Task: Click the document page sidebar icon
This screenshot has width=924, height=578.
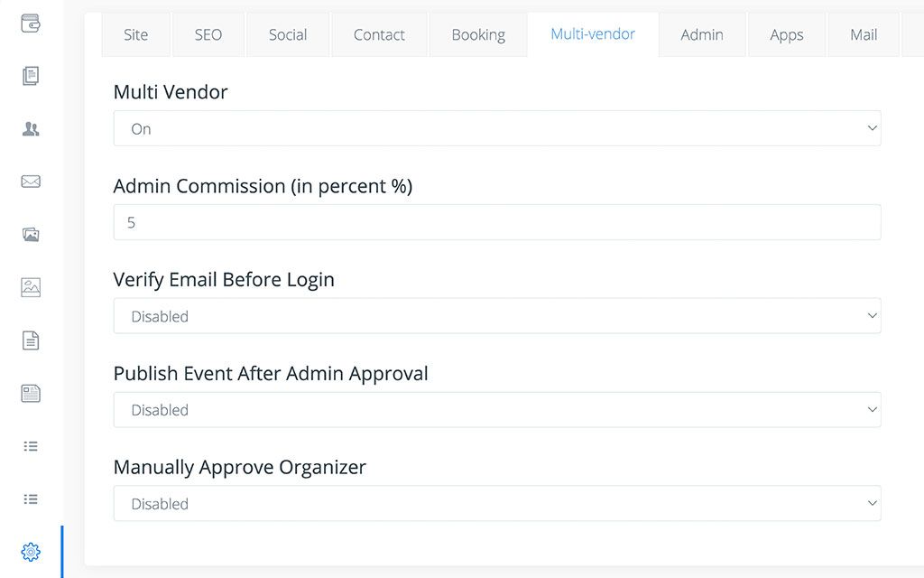Action: point(30,340)
